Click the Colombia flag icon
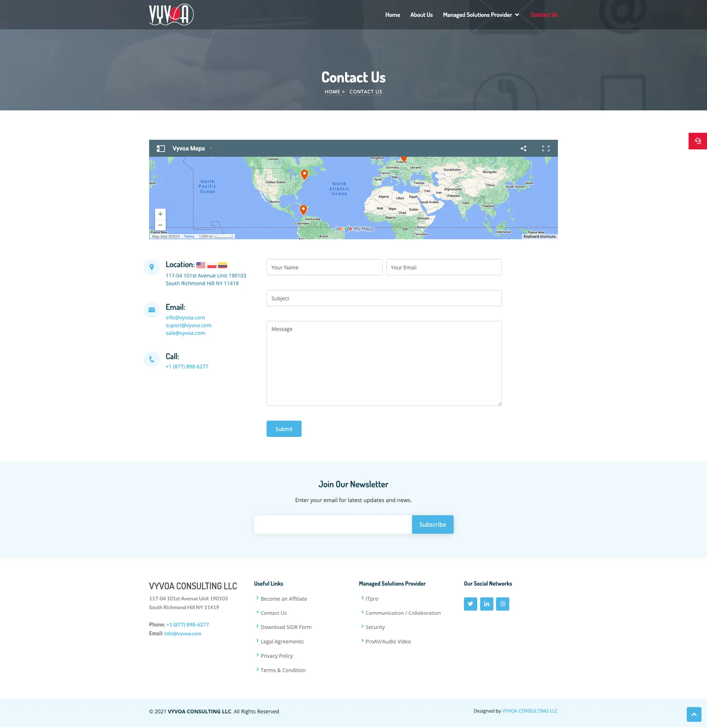Image resolution: width=707 pixels, height=728 pixels. (x=223, y=265)
